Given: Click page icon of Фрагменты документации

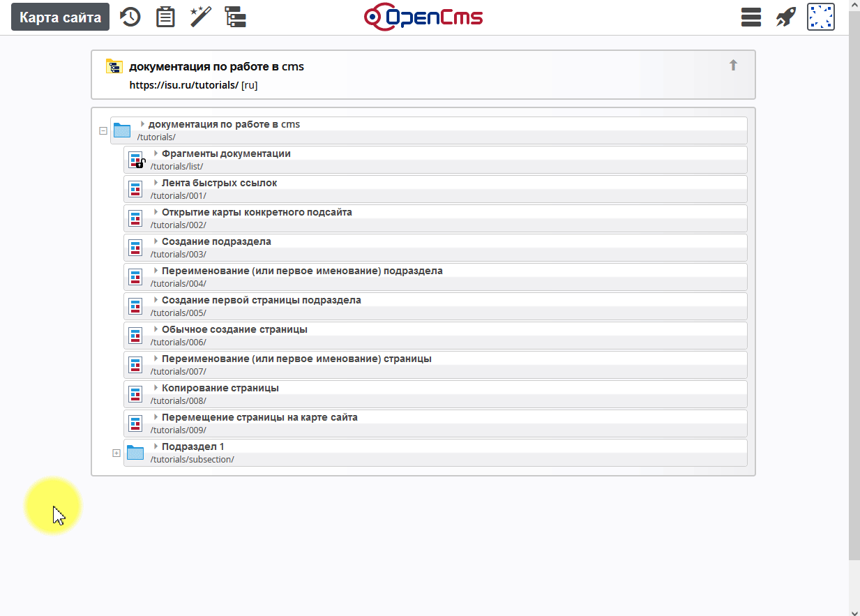Looking at the screenshot, I should (136, 160).
